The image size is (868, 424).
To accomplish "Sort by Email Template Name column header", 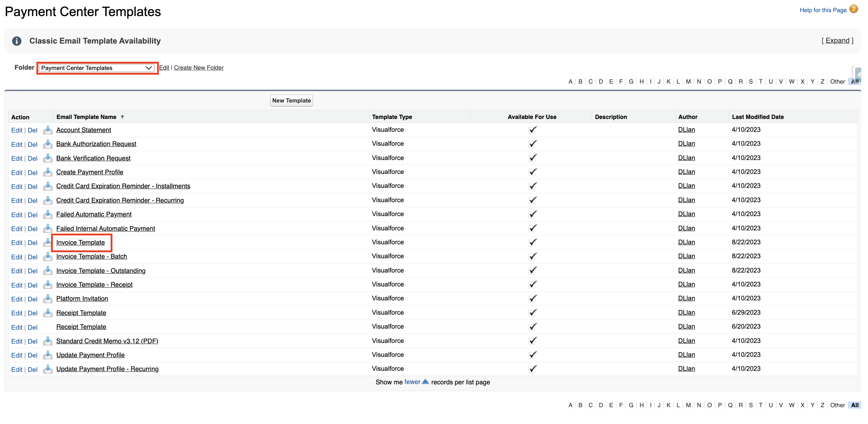I will point(86,117).
